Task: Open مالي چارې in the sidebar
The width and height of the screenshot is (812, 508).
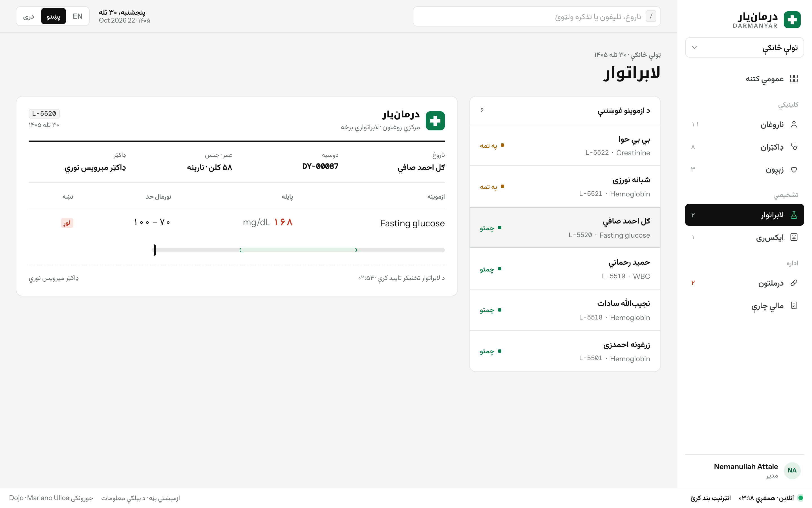Action: coord(744,305)
